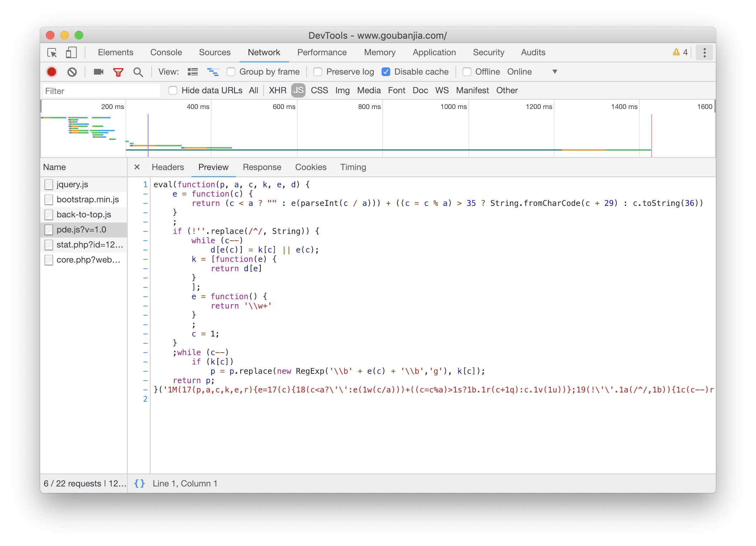Select jquery.js in the request list
The width and height of the screenshot is (756, 546).
[72, 184]
